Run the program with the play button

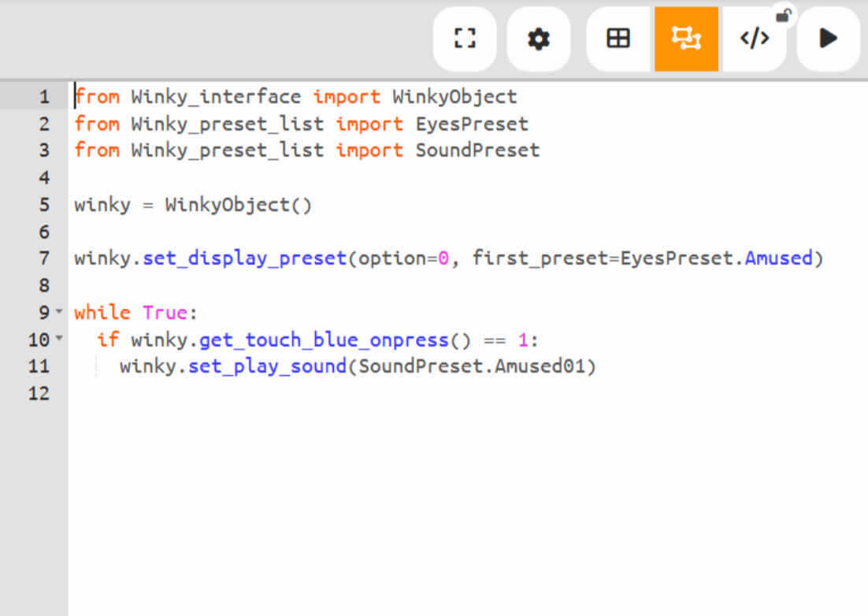[x=828, y=39]
